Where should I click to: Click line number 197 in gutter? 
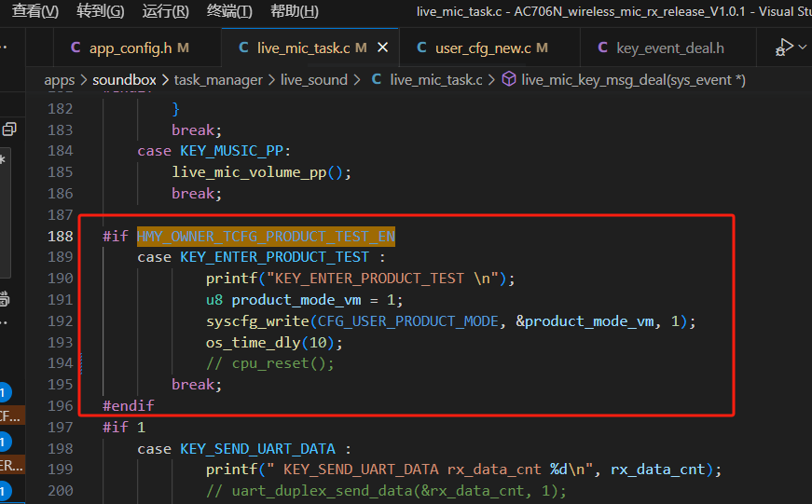pyautogui.click(x=60, y=428)
